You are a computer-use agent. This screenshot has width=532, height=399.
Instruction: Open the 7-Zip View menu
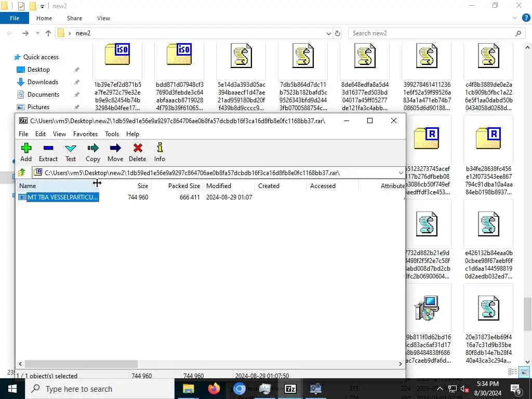pyautogui.click(x=59, y=134)
